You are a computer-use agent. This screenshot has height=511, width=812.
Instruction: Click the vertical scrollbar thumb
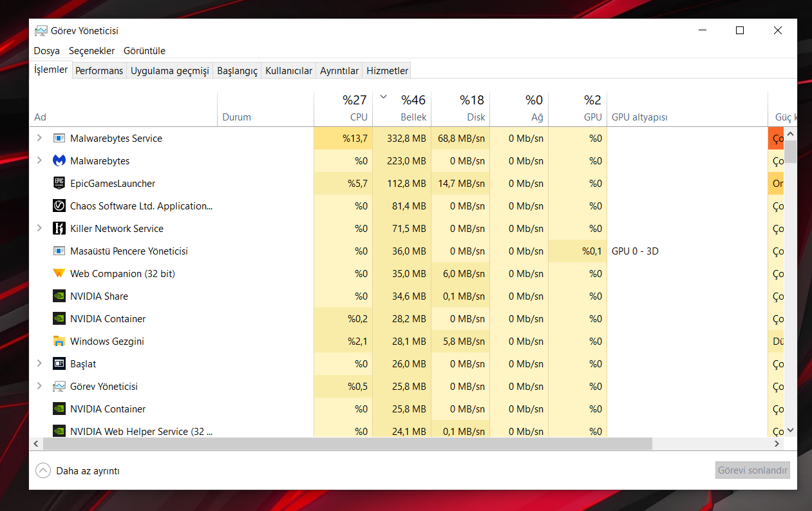[x=791, y=151]
